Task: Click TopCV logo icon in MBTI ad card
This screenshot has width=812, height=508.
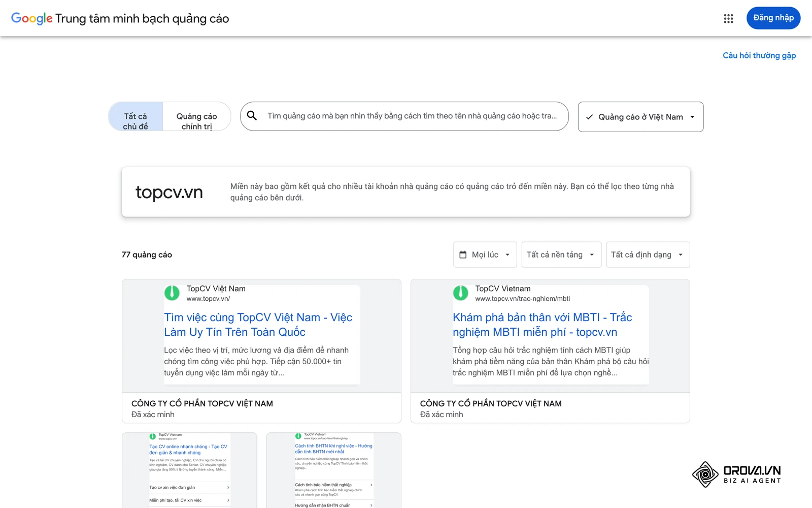Action: pyautogui.click(x=461, y=293)
